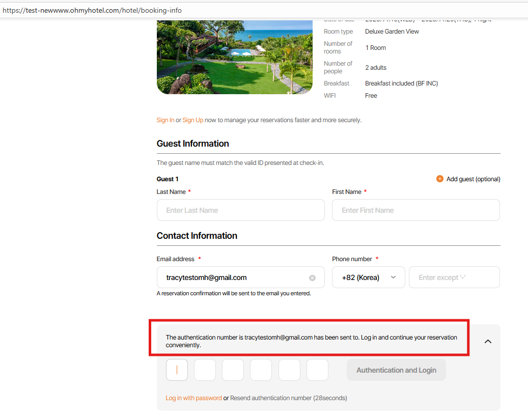Click the 2 adults value text

[376, 67]
